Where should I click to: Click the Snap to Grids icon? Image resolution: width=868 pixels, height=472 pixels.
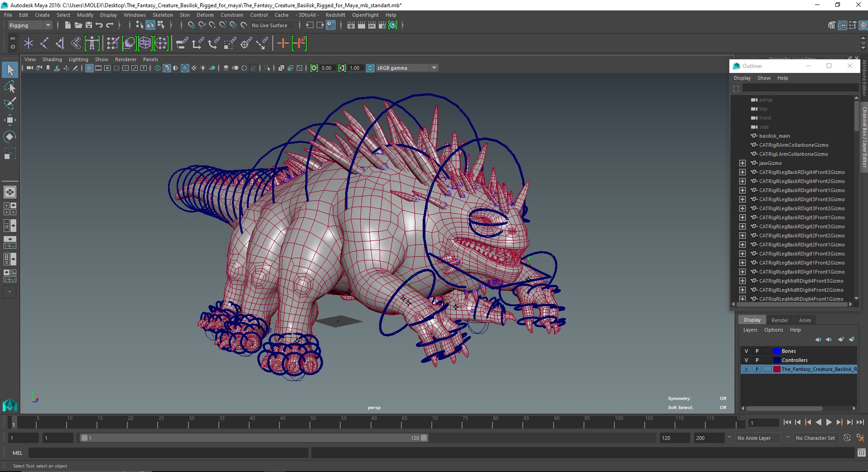tap(192, 25)
